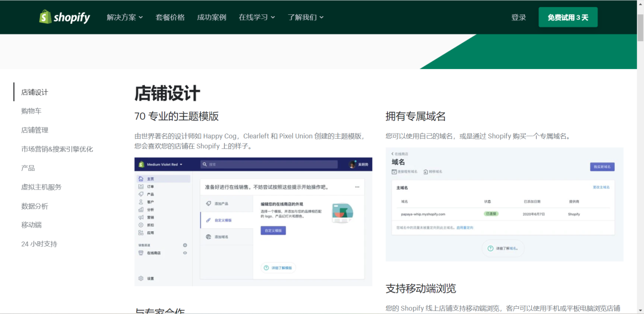644x314 pixels.
Task: Click the three-dots menu on the setup card
Action: 357,186
